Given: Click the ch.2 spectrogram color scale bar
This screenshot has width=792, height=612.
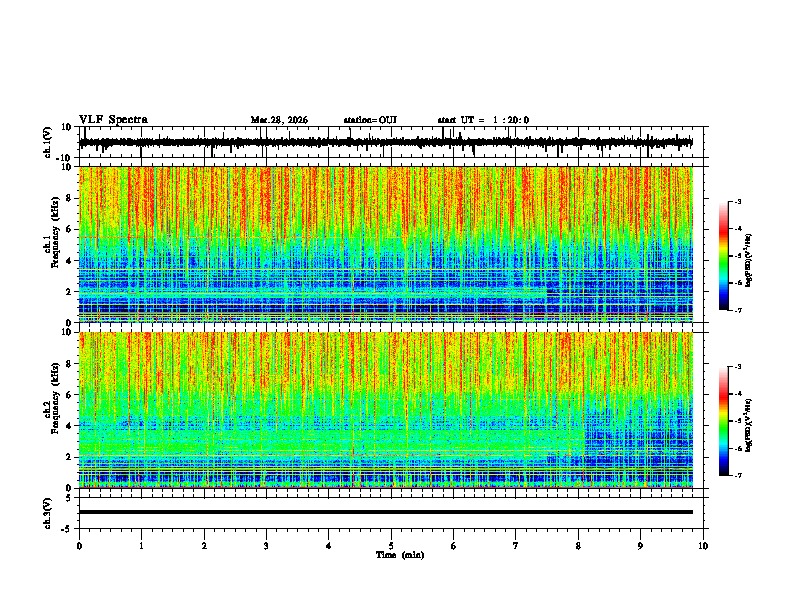Looking at the screenshot, I should click(x=724, y=421).
